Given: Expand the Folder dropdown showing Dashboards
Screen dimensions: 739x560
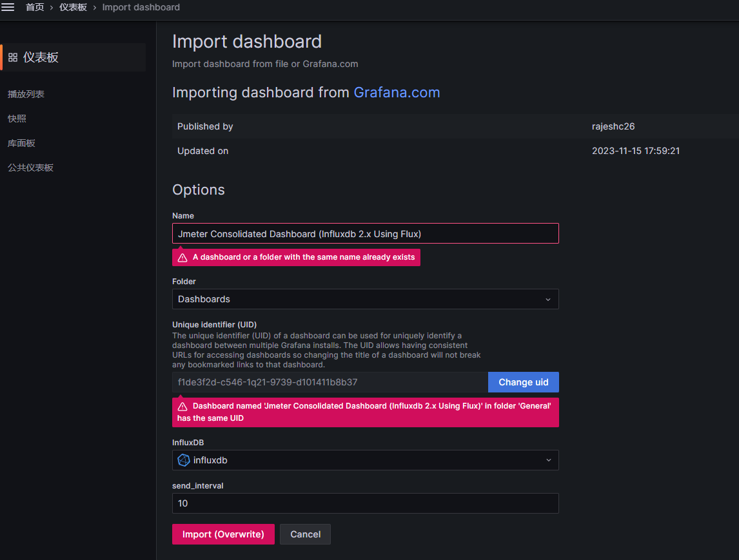Looking at the screenshot, I should 365,299.
